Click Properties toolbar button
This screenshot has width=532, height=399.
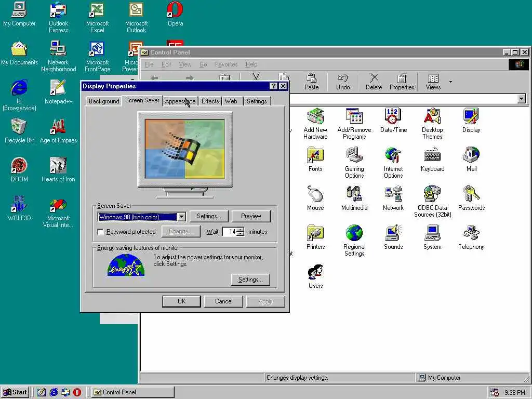click(402, 82)
